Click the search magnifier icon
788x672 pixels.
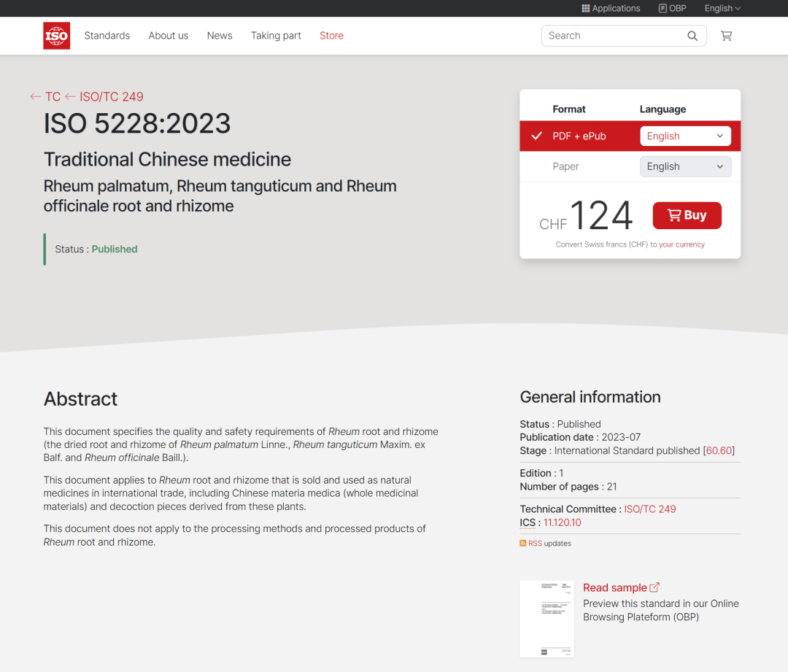click(x=692, y=36)
